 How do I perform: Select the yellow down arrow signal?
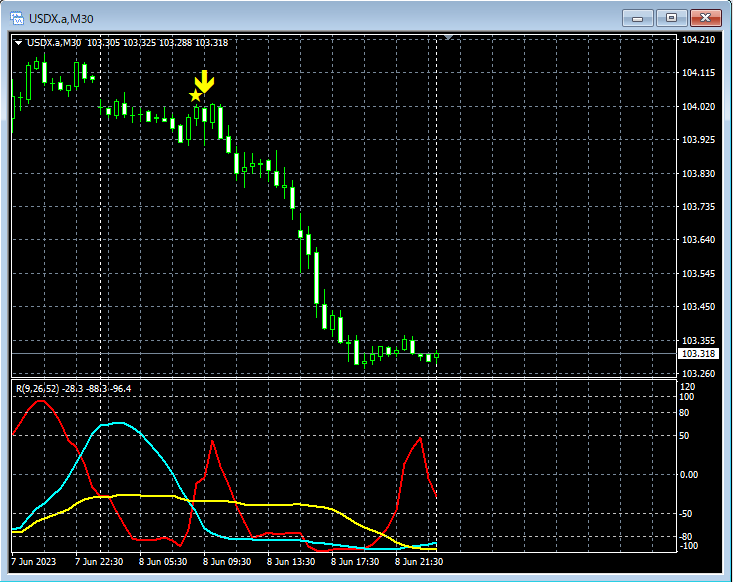[x=205, y=81]
